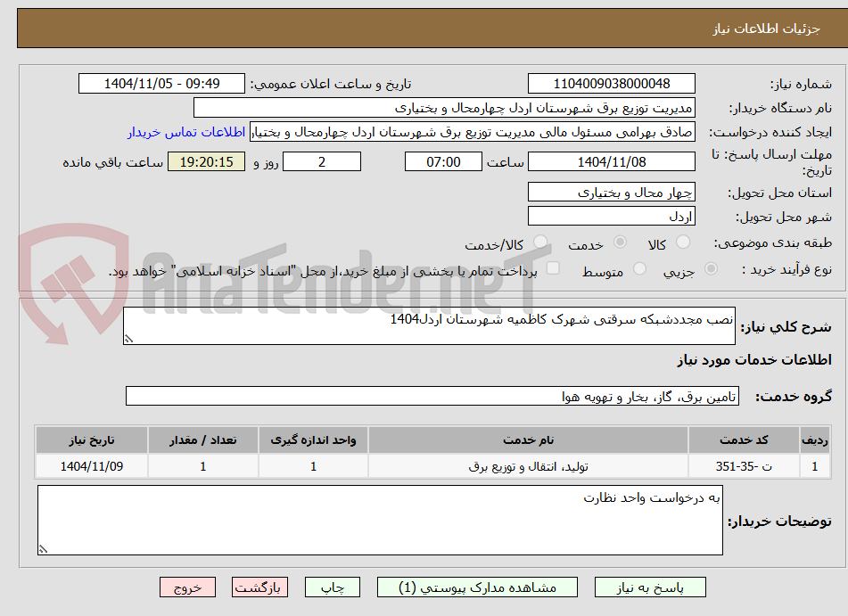Click the نام دستگاه خریدار field
848x616 pixels.
(445, 108)
